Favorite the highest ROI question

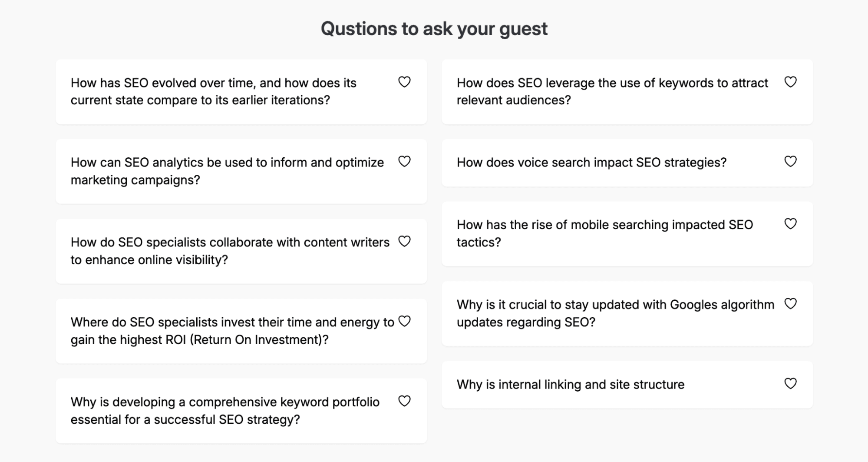point(404,321)
